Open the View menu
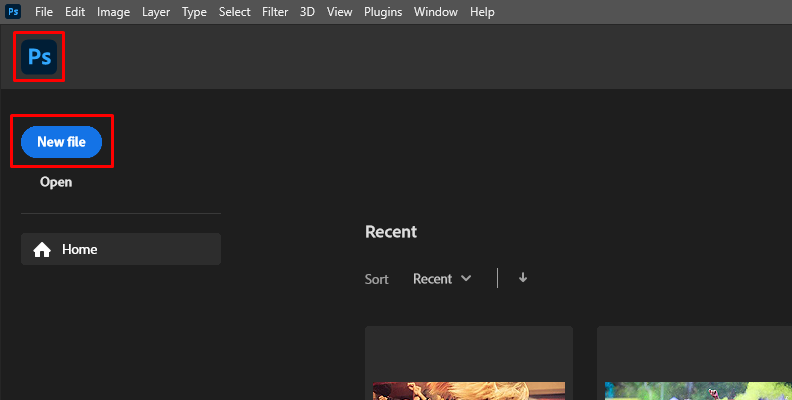 pyautogui.click(x=339, y=12)
